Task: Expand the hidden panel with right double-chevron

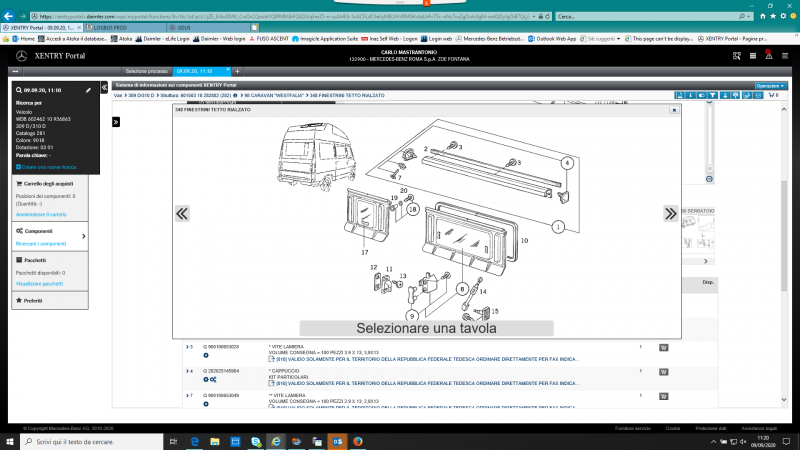Action: (116, 122)
